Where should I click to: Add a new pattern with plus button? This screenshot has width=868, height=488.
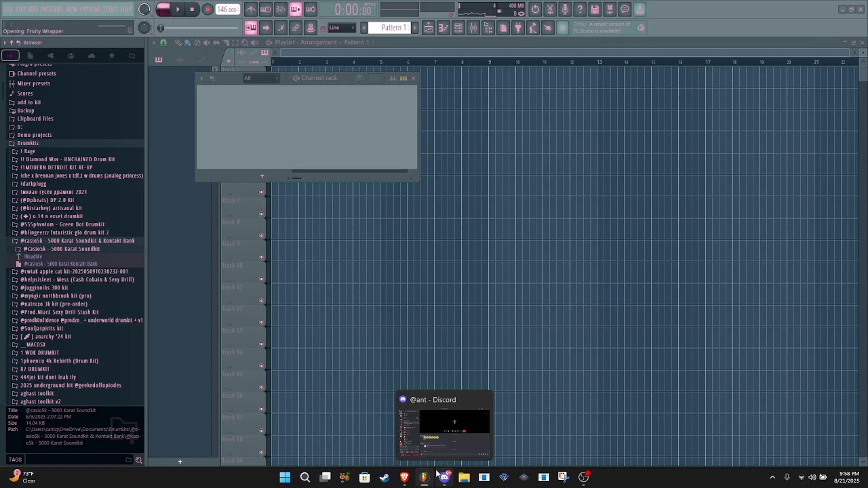tap(414, 28)
